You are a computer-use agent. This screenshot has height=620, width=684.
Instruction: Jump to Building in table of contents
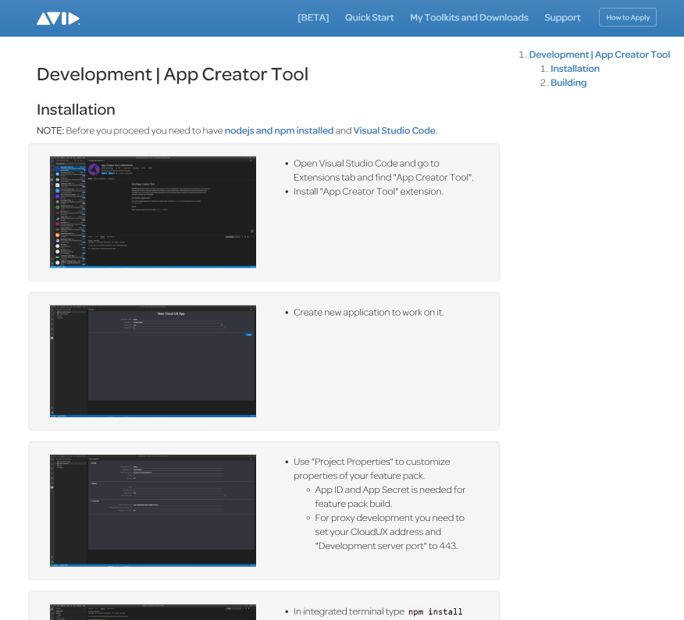click(568, 82)
